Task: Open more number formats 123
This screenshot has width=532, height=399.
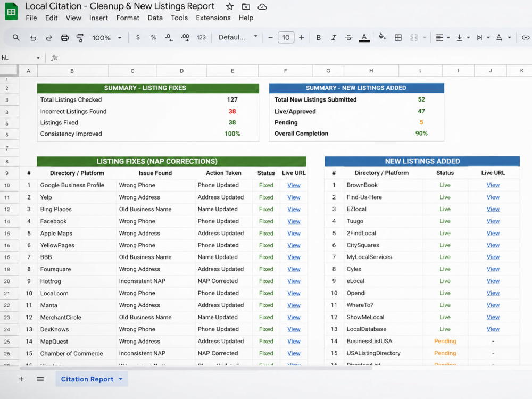Action: click(x=201, y=37)
